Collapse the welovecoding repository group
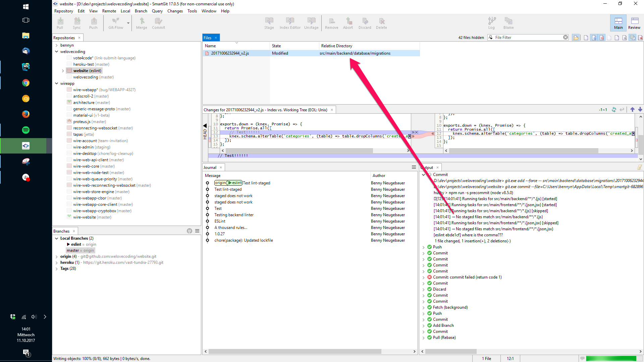 coord(57,52)
